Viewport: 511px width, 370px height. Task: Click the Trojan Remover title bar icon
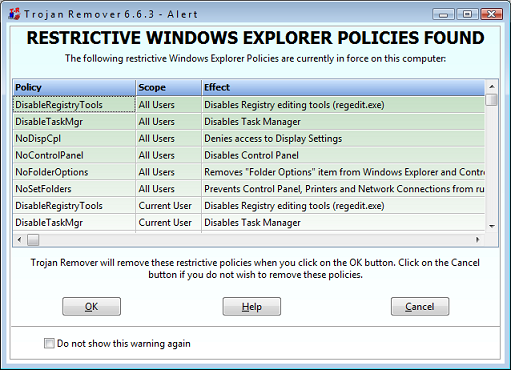[x=14, y=14]
